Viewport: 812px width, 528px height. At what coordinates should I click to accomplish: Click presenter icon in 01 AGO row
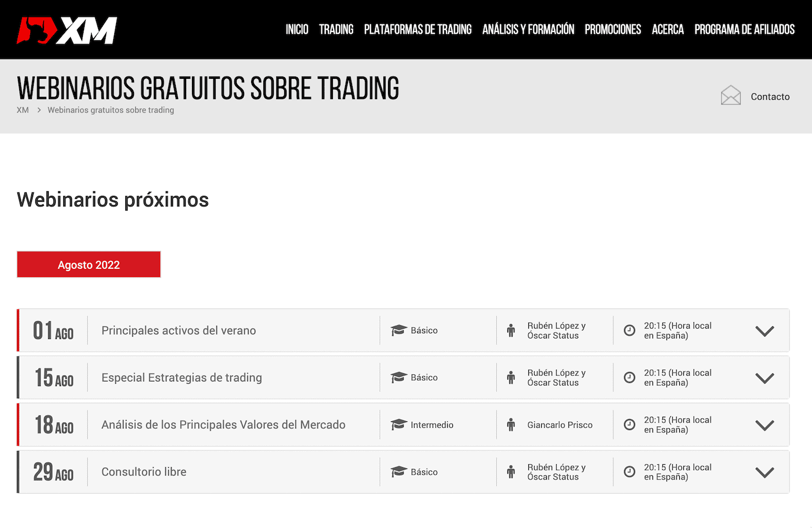click(x=511, y=330)
